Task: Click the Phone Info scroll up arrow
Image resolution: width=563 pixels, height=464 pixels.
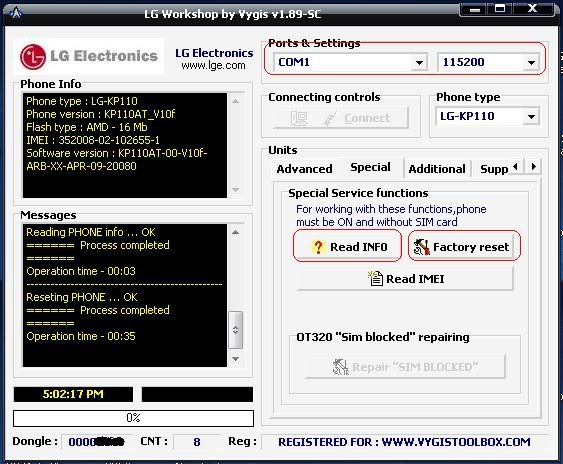Action: click(236, 101)
